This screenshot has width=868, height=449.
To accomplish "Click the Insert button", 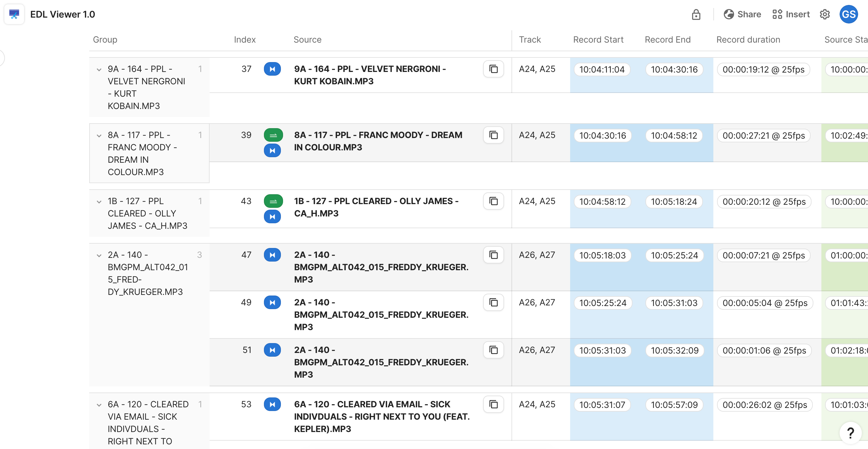I will point(791,15).
